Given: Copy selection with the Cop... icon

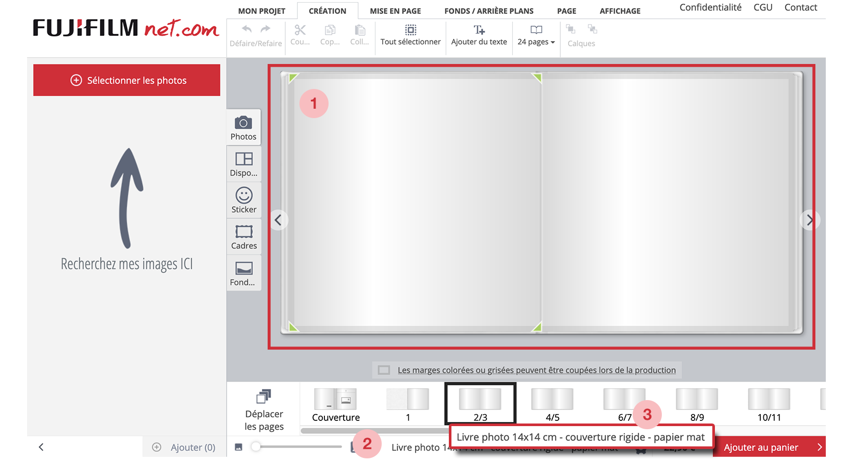Looking at the screenshot, I should 330,34.
